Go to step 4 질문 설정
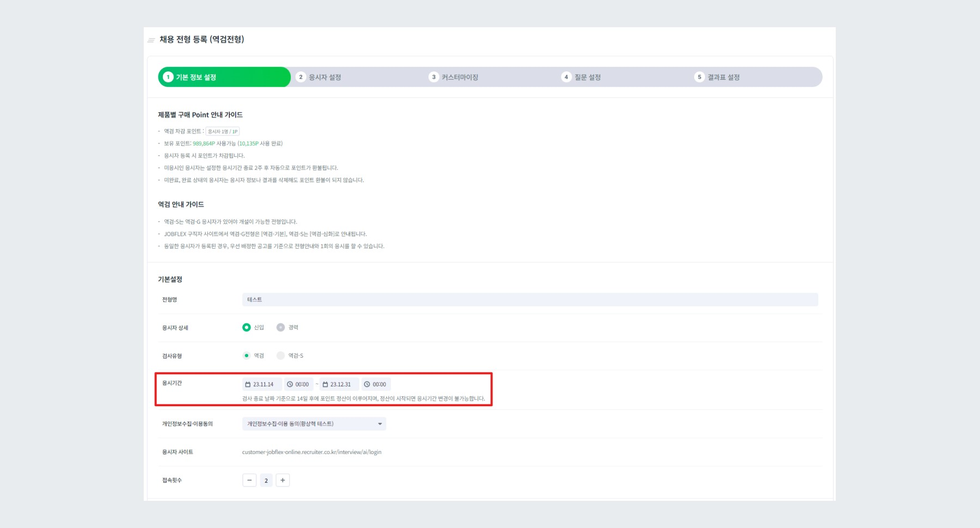The height and width of the screenshot is (528, 980). coord(581,77)
